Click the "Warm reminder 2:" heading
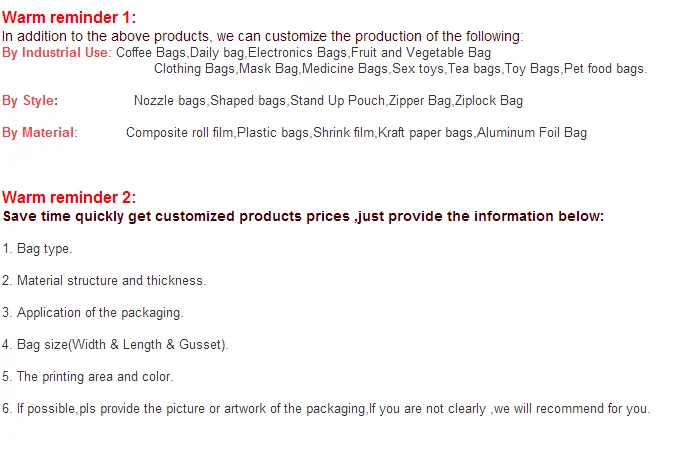 click(x=69, y=197)
